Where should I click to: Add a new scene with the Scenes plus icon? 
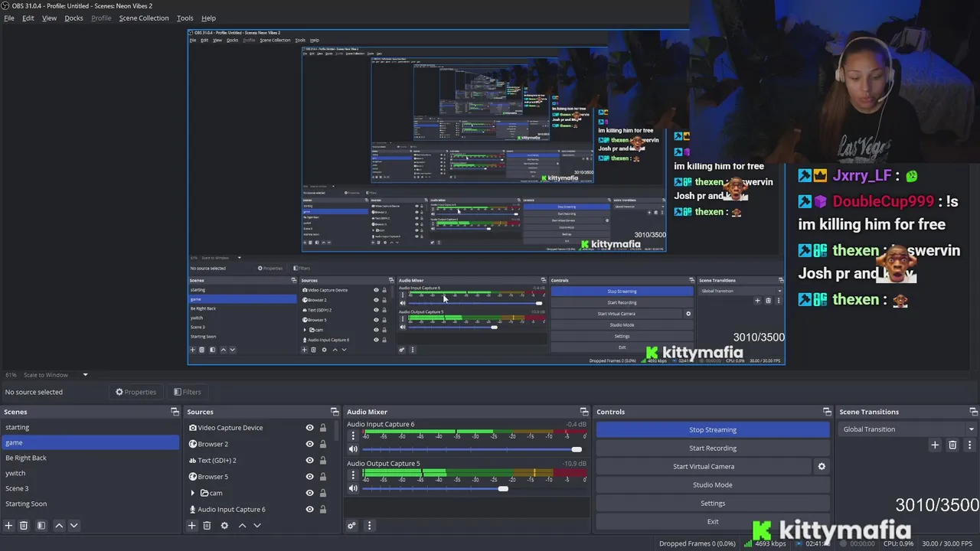coord(8,526)
